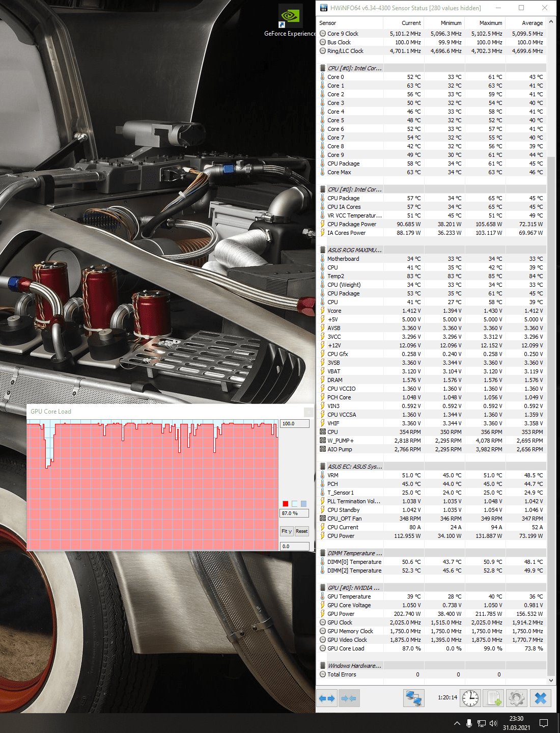Image resolution: width=560 pixels, height=733 pixels.
Task: Select the CPU Package Power row
Action: pyautogui.click(x=431, y=224)
